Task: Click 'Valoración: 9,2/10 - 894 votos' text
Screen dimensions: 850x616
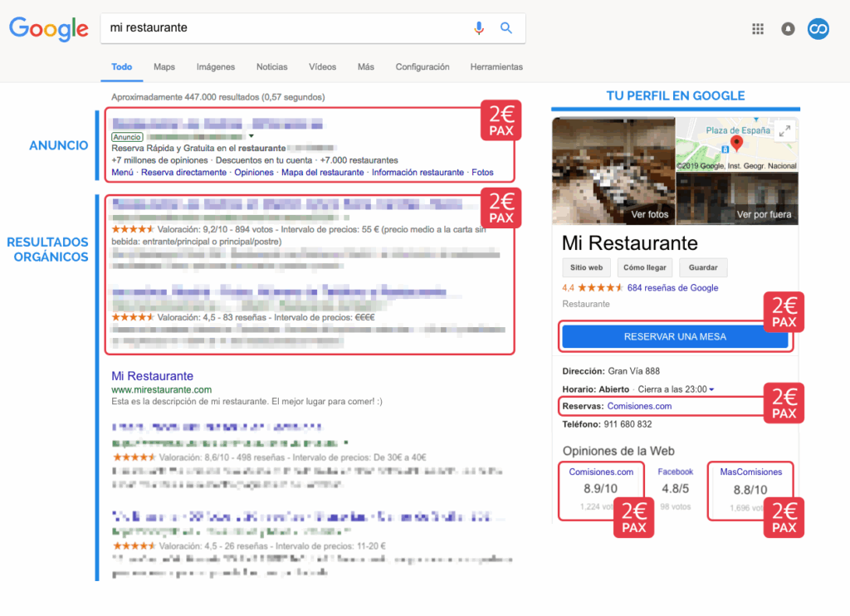Action: 215,229
